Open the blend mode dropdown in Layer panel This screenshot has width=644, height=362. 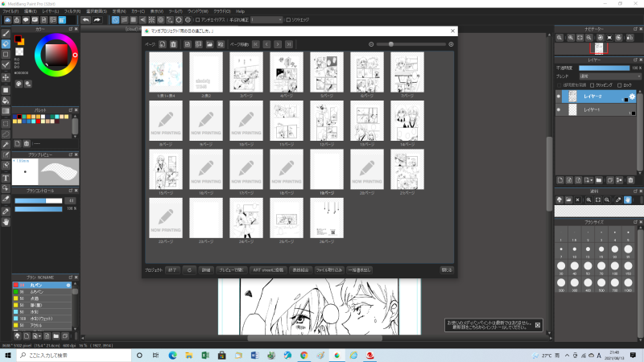point(610,76)
